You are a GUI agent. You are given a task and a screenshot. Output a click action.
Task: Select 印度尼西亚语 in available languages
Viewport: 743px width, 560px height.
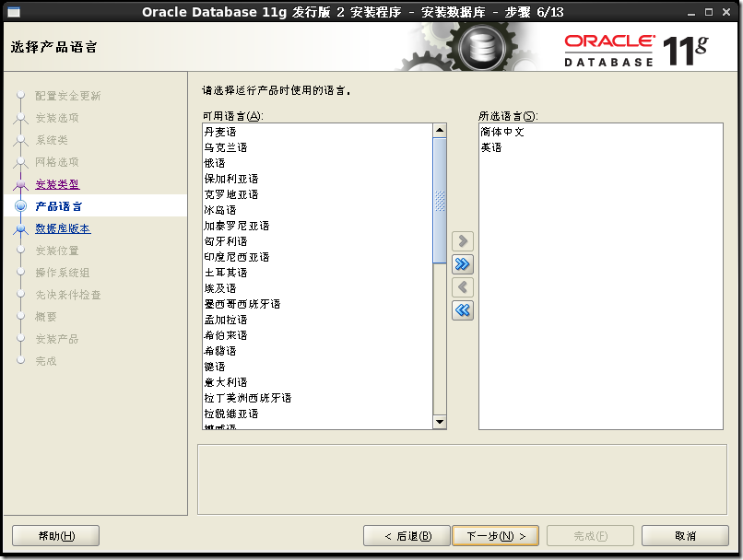click(x=317, y=257)
